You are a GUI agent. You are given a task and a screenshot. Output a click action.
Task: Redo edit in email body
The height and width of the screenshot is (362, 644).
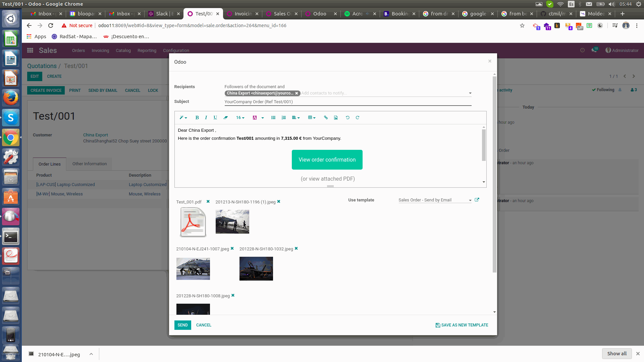(x=358, y=118)
